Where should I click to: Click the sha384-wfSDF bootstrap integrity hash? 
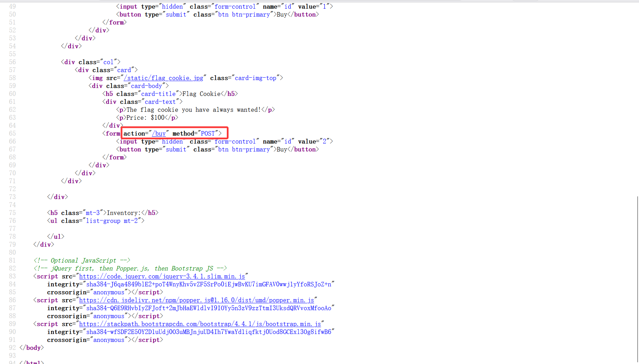pyautogui.click(x=209, y=332)
